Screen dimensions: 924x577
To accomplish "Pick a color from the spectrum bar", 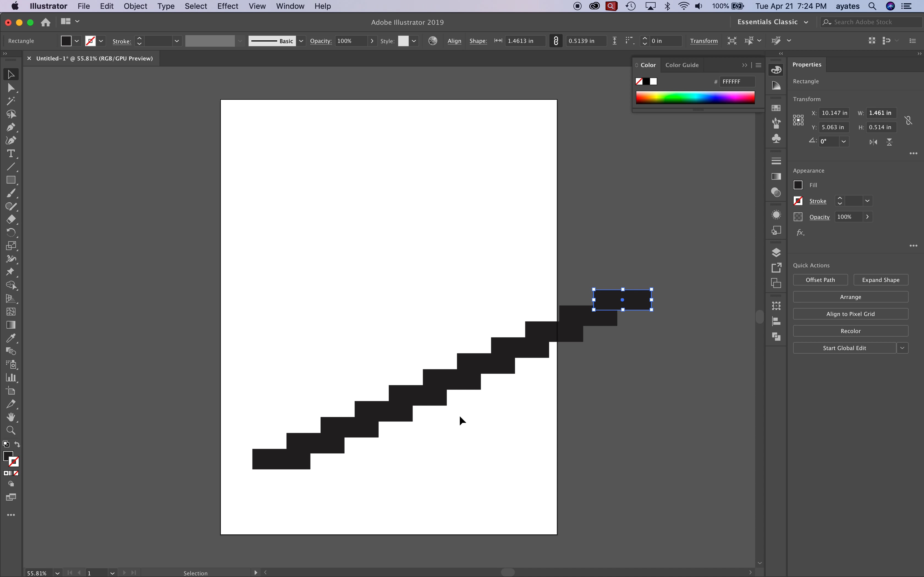I will tap(696, 98).
